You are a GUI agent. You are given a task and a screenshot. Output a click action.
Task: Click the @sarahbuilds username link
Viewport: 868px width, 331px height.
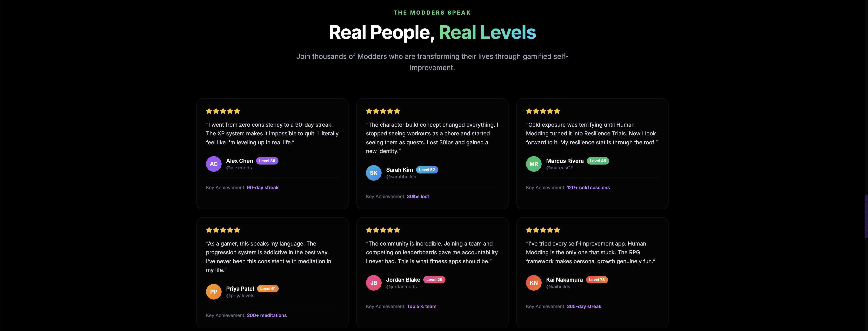click(x=401, y=177)
